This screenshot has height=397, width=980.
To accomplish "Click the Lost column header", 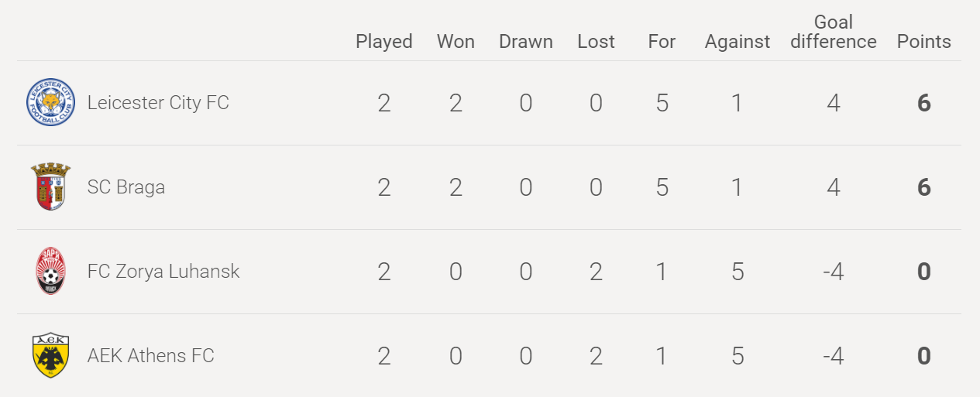I will pyautogui.click(x=596, y=42).
